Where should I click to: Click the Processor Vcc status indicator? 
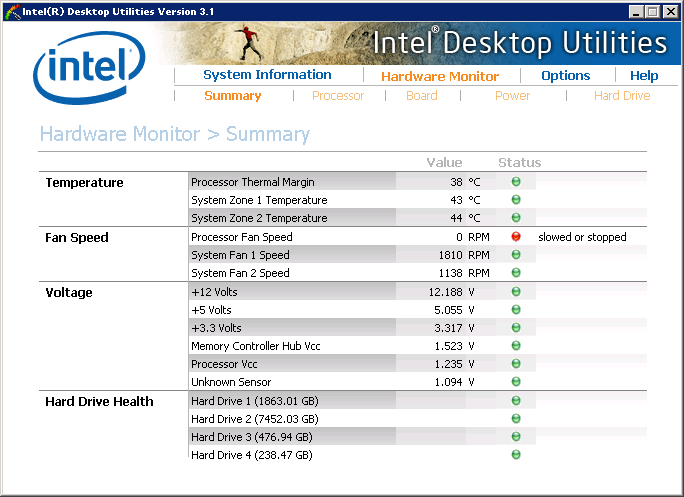tap(516, 364)
